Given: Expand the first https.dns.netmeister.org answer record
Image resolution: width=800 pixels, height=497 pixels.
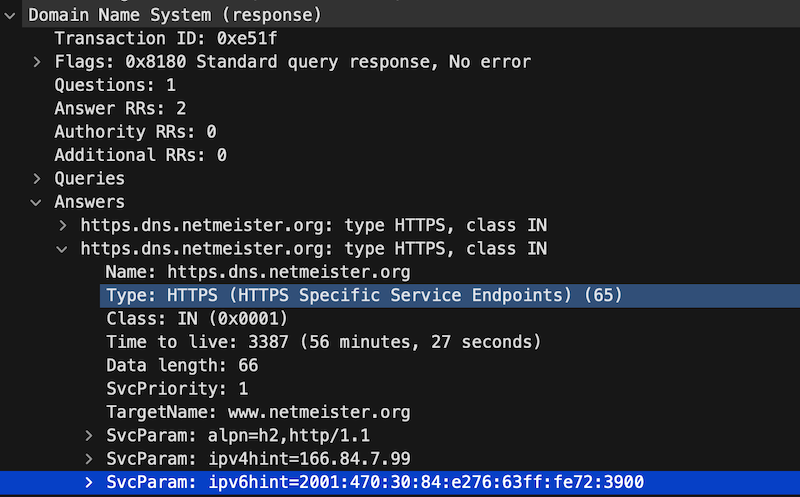Looking at the screenshot, I should [x=62, y=225].
